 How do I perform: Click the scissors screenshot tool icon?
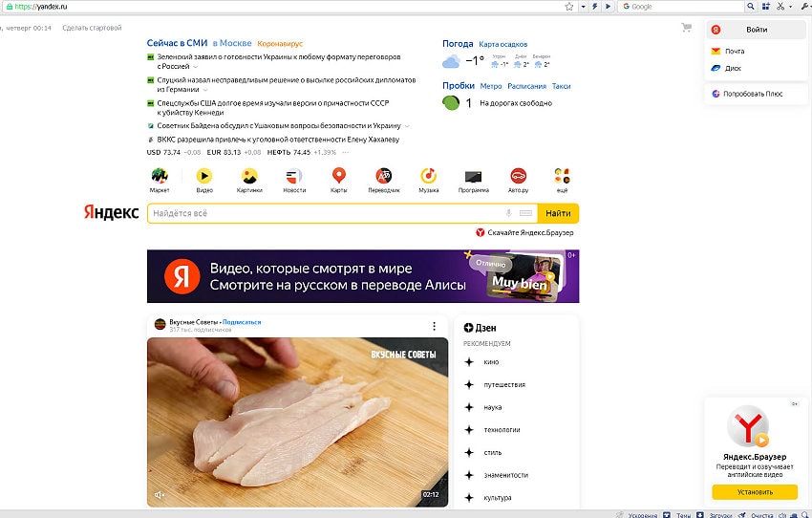(780, 7)
